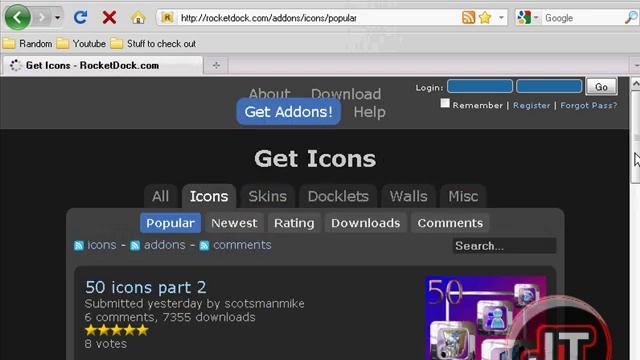Click the Get Addons! button
This screenshot has height=360, width=640.
[289, 111]
